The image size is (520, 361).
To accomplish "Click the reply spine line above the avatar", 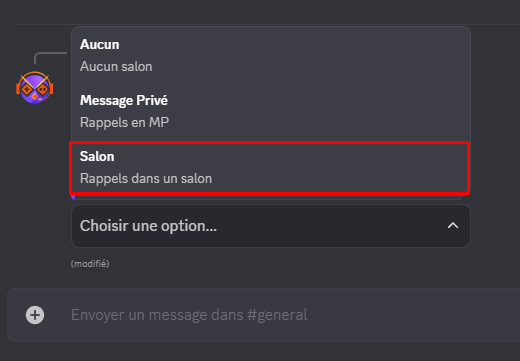I will coord(50,57).
